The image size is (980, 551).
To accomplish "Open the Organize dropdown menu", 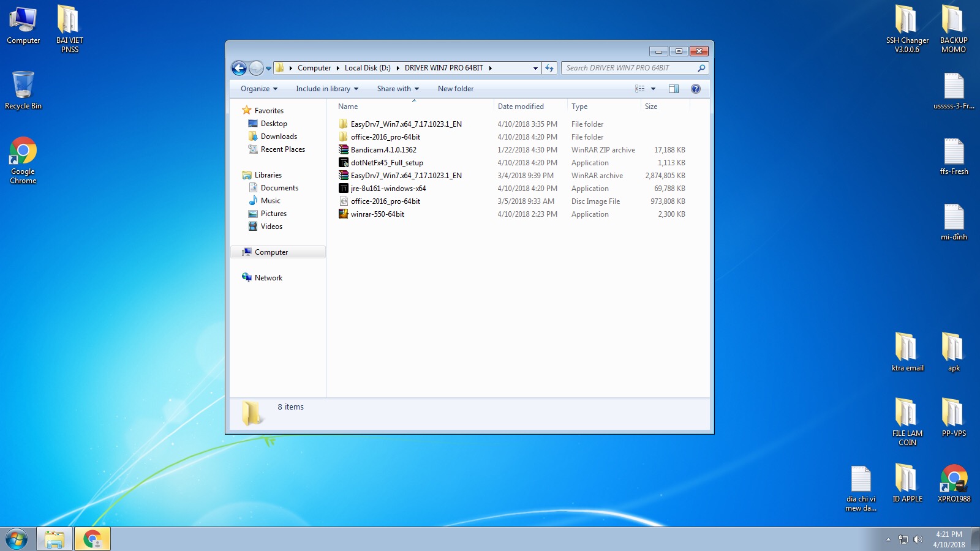I will pos(258,89).
